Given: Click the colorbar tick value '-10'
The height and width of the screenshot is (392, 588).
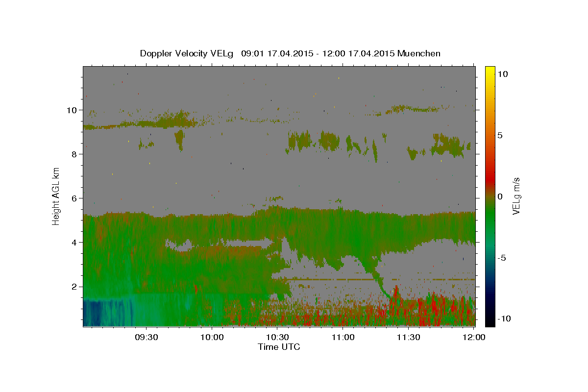Looking at the screenshot, I should click(x=503, y=318).
